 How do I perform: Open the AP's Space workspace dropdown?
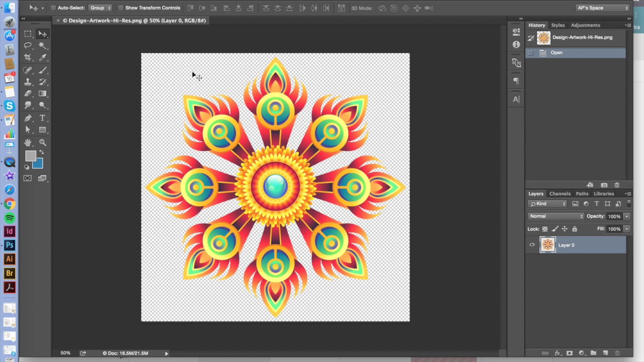(x=603, y=8)
